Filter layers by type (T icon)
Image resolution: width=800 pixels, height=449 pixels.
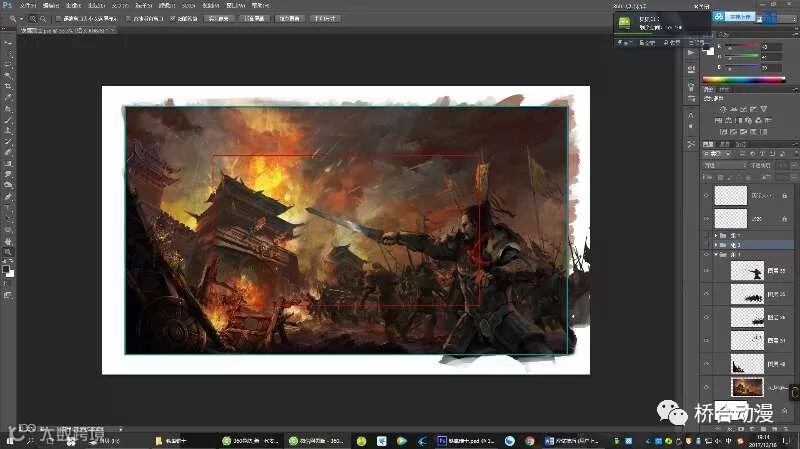[762, 154]
